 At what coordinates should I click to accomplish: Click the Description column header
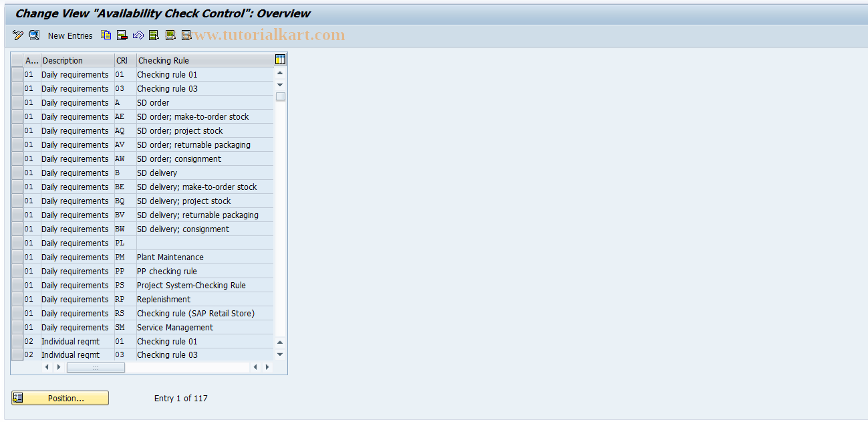pyautogui.click(x=78, y=60)
